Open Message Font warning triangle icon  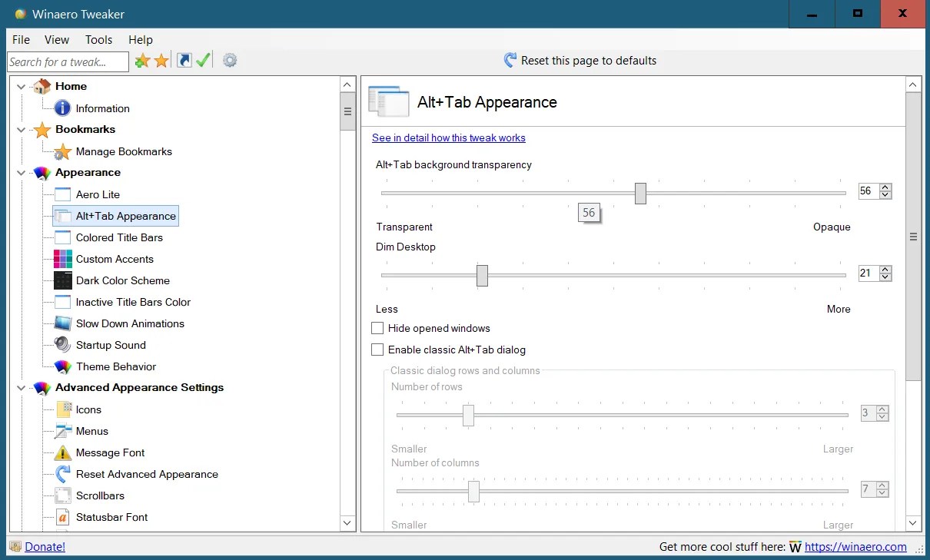[x=63, y=452]
